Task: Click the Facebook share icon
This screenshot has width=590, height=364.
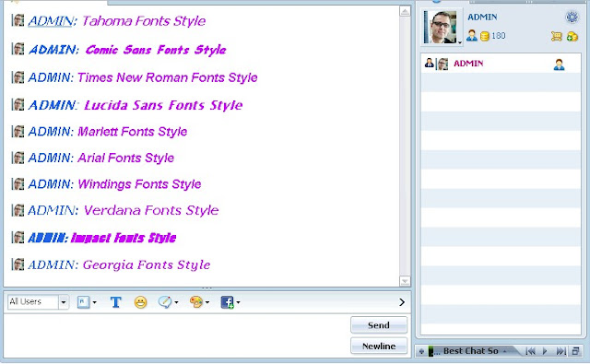Action: click(x=228, y=302)
